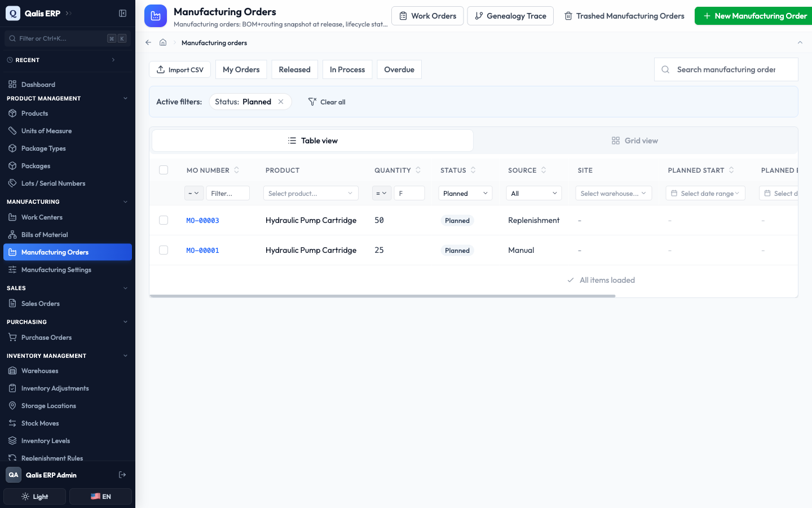Apply the Released quick filter
The image size is (812, 508).
pos(294,69)
